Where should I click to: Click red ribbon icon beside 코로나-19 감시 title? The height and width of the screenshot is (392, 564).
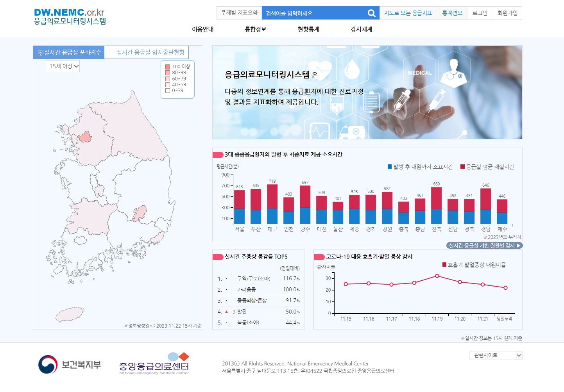[x=320, y=257]
